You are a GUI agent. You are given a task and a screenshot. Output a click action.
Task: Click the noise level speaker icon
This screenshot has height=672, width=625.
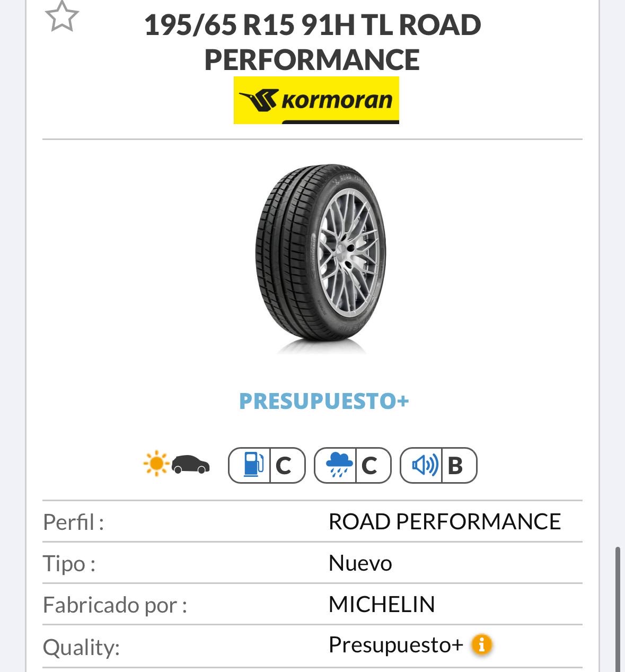[424, 465]
